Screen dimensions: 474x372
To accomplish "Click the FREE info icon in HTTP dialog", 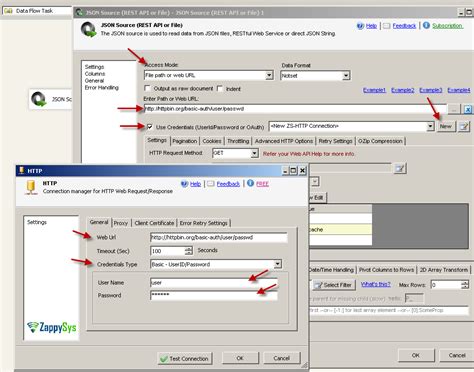I will (x=250, y=183).
